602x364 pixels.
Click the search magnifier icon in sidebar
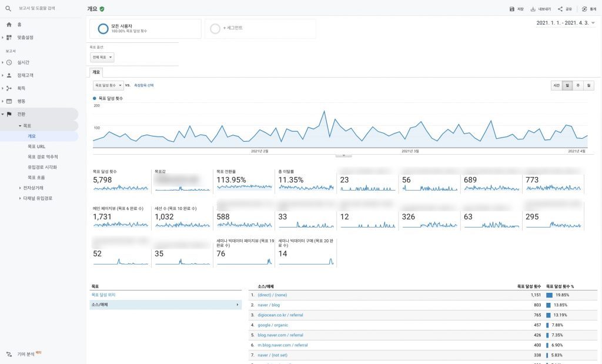pyautogui.click(x=8, y=8)
